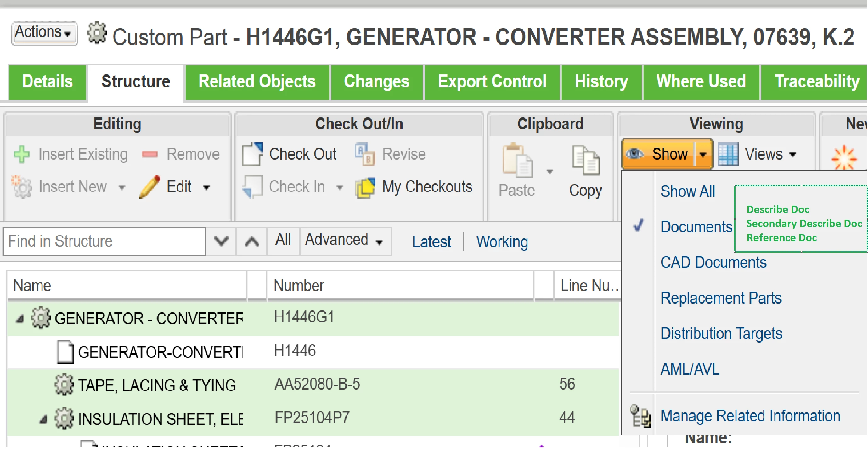
Task: Collapse the GENERATOR - CONVERTER tree node
Action: click(20, 319)
